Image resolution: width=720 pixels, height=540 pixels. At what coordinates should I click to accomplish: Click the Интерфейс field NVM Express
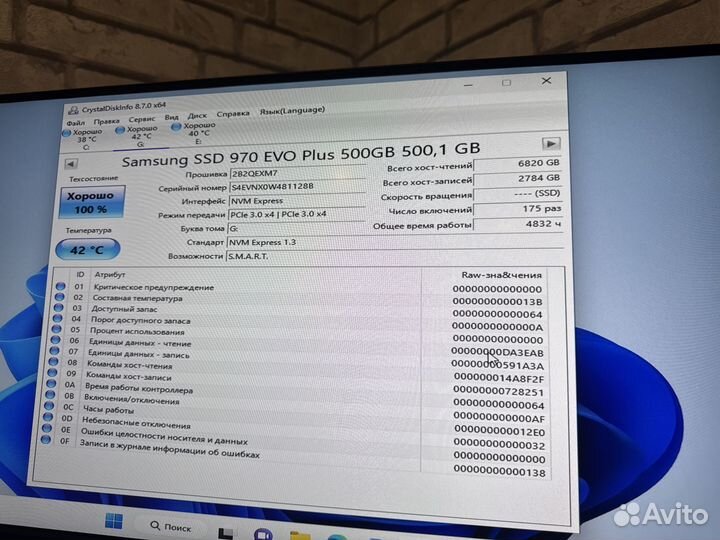coord(297,200)
